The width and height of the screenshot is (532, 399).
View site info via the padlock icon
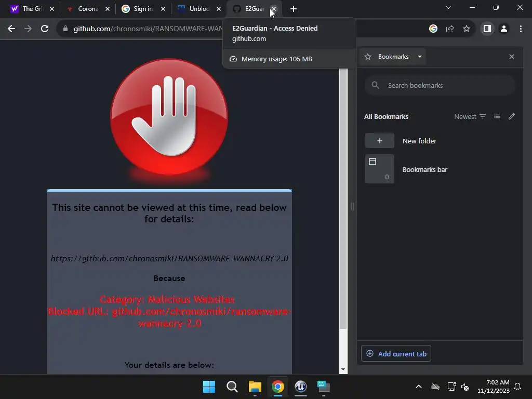coord(65,29)
